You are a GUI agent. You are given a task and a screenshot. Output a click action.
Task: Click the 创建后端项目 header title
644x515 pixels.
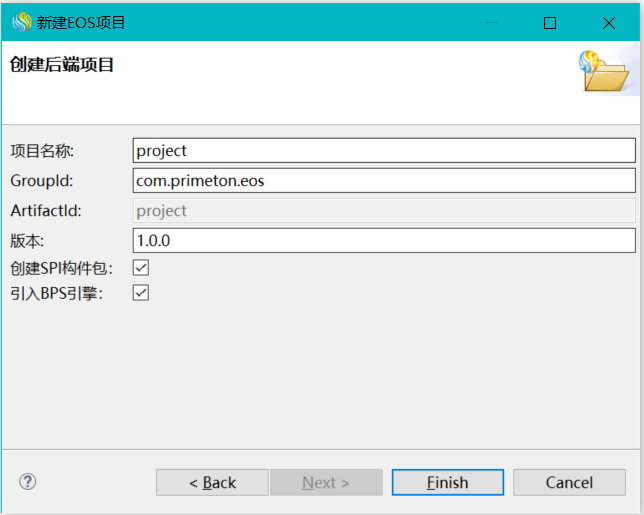62,65
